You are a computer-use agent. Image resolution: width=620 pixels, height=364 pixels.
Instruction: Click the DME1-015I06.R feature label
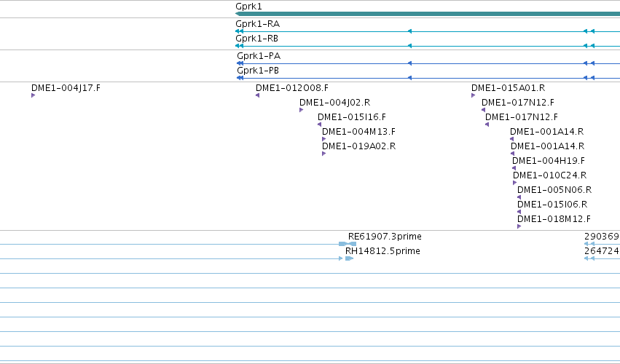point(552,205)
